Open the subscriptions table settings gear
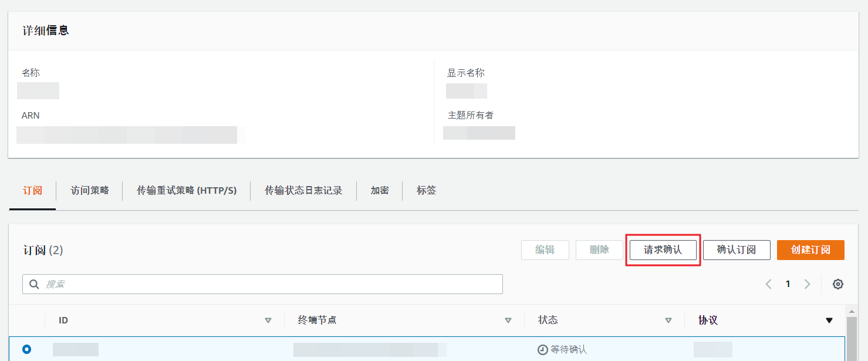 (x=838, y=284)
